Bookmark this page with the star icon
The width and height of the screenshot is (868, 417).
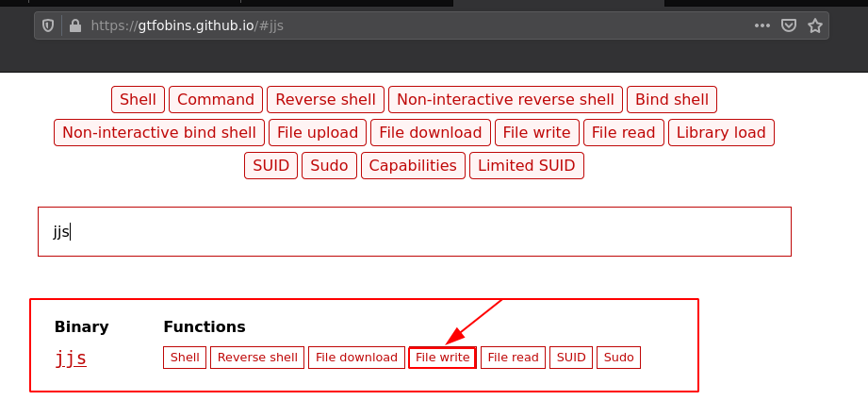click(815, 25)
